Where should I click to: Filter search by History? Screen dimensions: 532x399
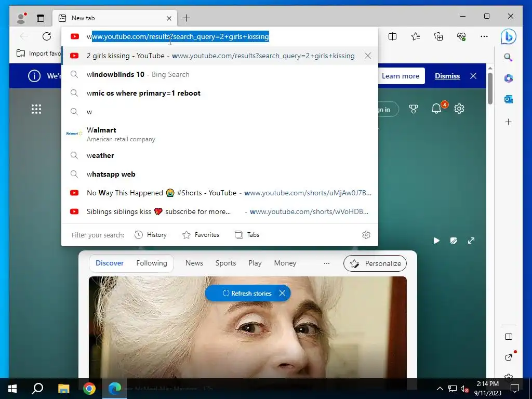tap(150, 235)
